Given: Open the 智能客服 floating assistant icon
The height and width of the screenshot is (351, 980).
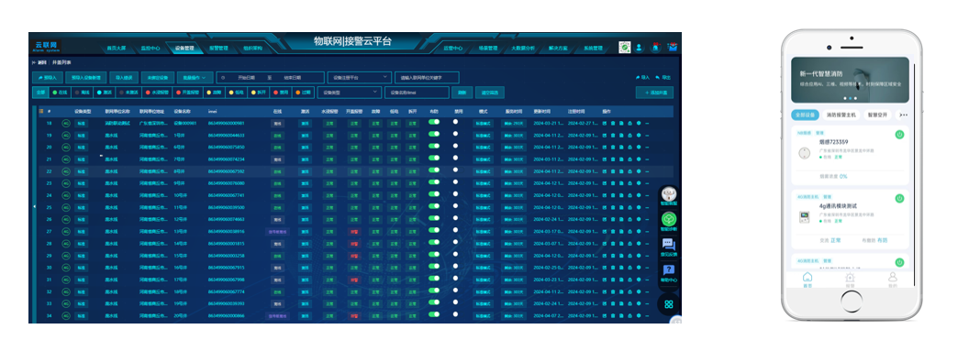Looking at the screenshot, I should pos(669,194).
